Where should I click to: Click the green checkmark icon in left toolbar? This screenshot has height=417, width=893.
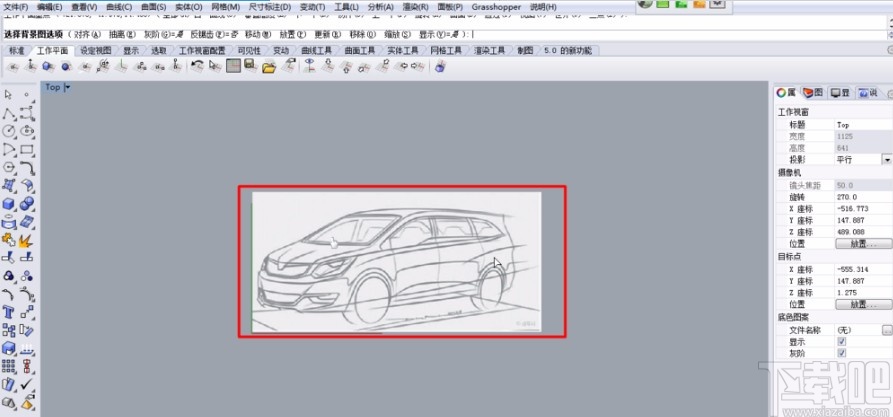pos(27,383)
